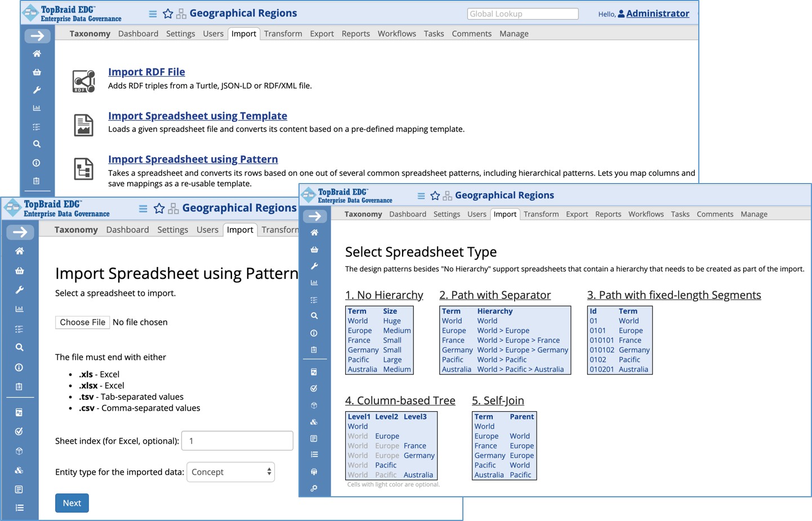Open Workflows tab in top window
Screen dimensions: 812x521
[x=396, y=33]
